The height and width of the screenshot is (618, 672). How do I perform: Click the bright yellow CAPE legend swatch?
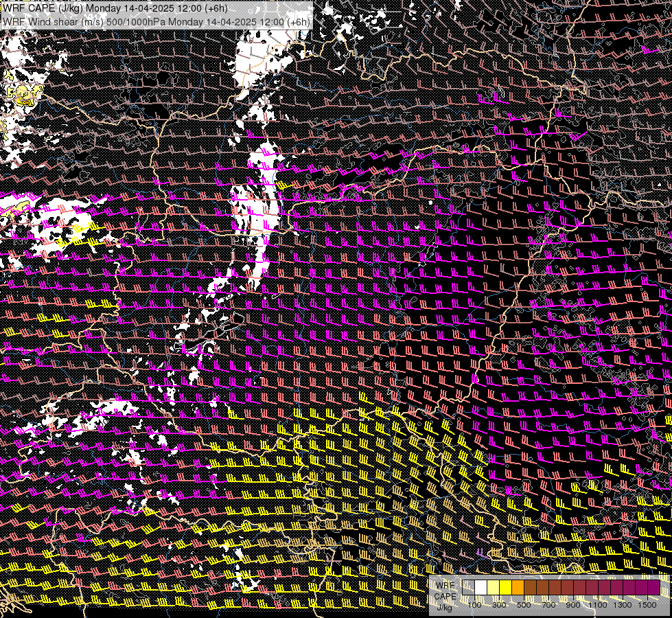click(x=506, y=588)
